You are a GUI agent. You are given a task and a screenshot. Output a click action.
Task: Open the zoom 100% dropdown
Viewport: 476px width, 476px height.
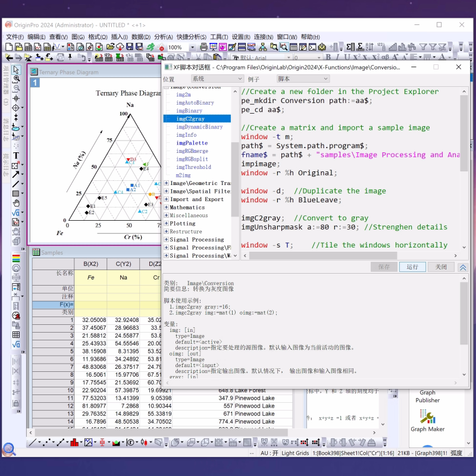(192, 48)
